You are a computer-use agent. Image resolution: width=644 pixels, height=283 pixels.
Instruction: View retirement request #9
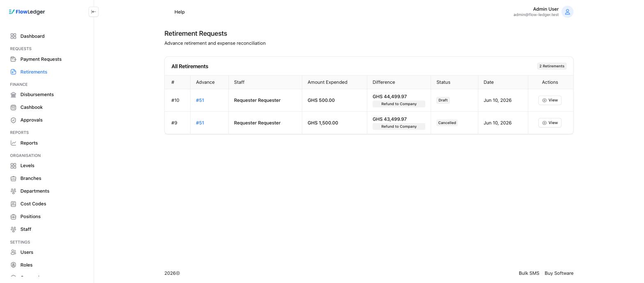coord(550,123)
